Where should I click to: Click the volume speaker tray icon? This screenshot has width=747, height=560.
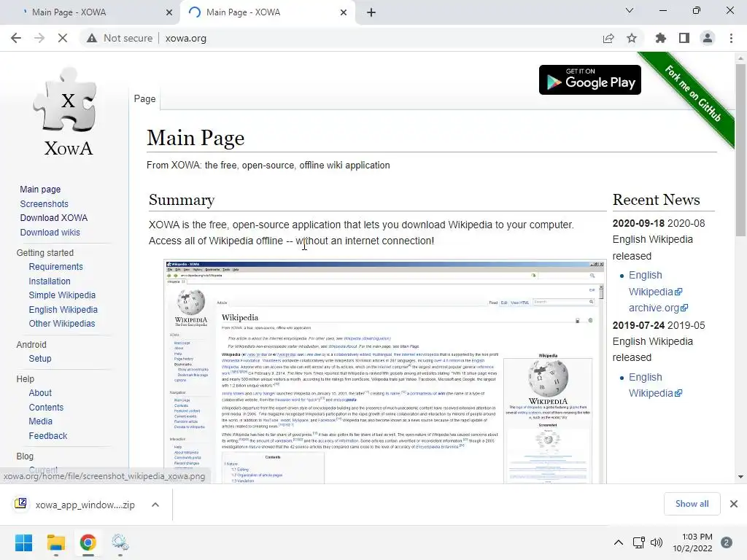point(657,542)
